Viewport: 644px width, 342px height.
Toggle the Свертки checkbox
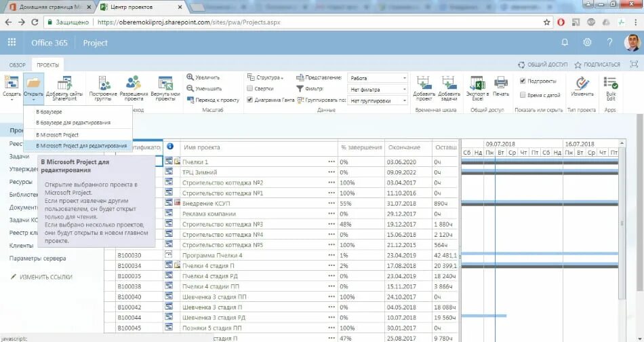pos(249,88)
